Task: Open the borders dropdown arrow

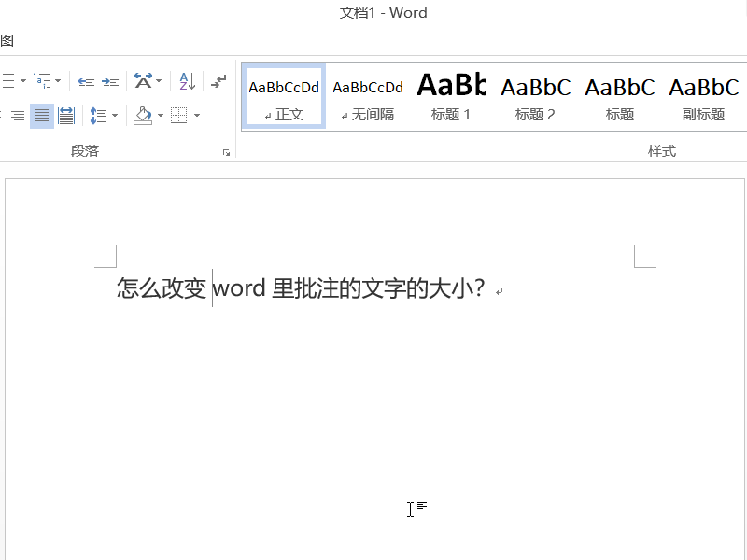Action: click(x=197, y=115)
